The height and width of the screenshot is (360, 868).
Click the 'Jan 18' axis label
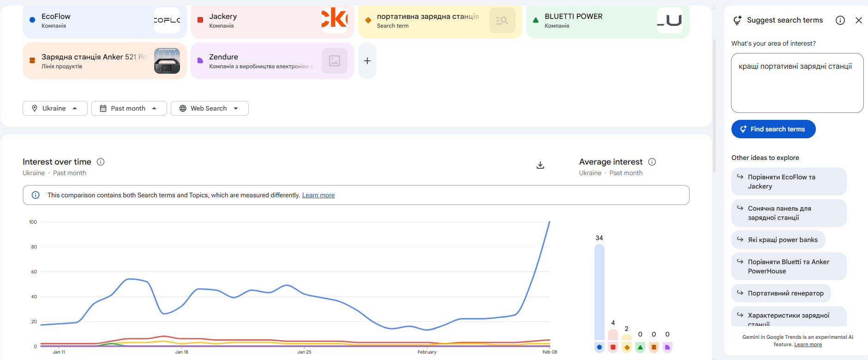[182, 352]
